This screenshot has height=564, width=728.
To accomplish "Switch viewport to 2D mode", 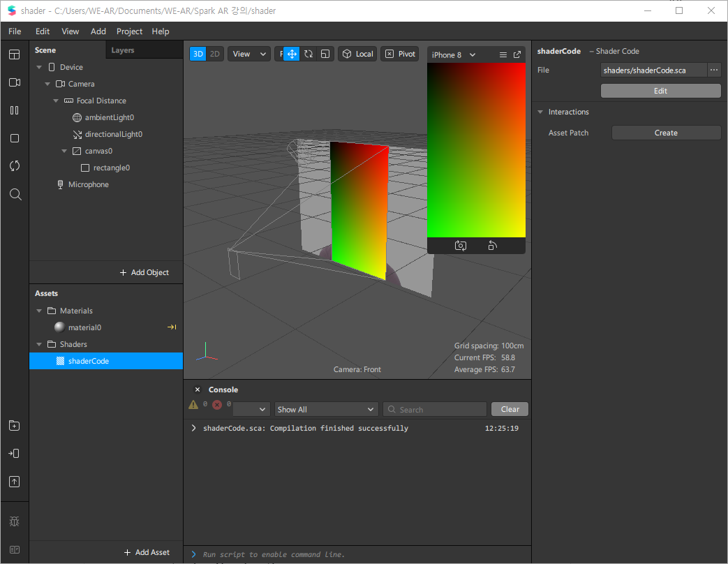I will [x=215, y=54].
